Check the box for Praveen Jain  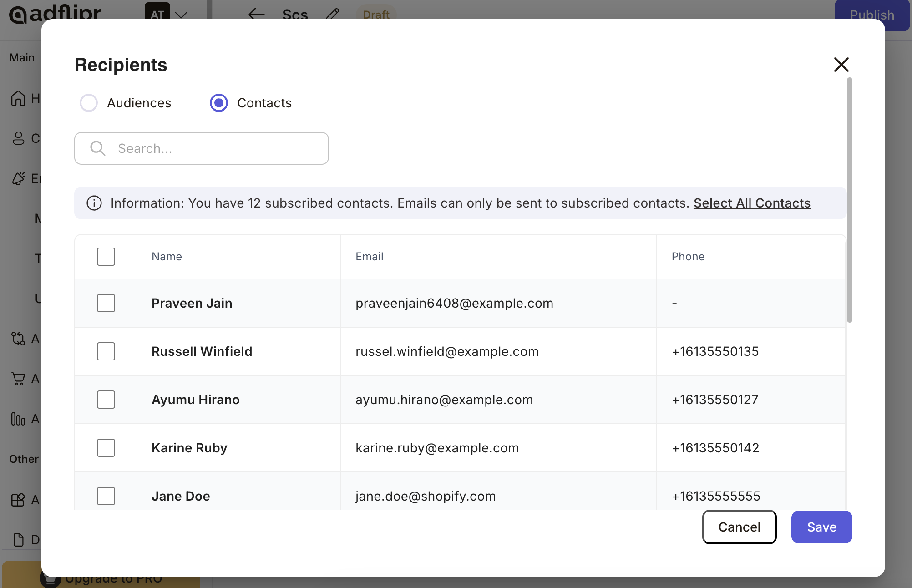pyautogui.click(x=106, y=303)
